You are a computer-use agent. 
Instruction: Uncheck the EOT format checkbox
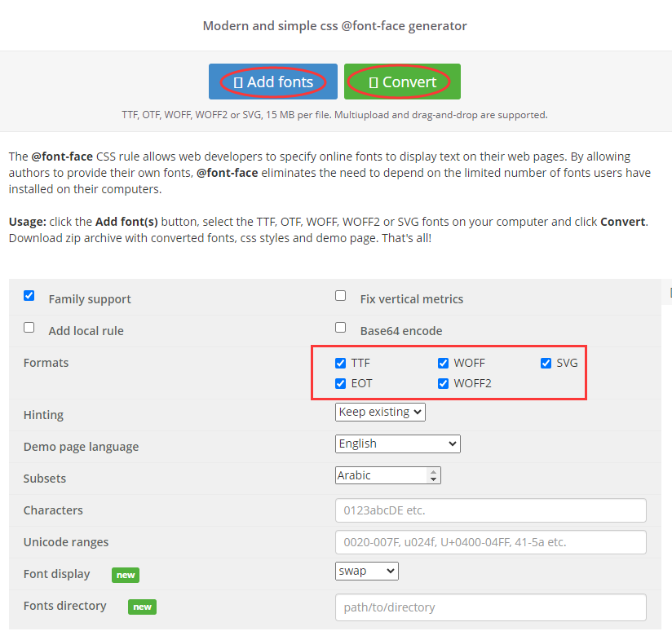(x=341, y=383)
